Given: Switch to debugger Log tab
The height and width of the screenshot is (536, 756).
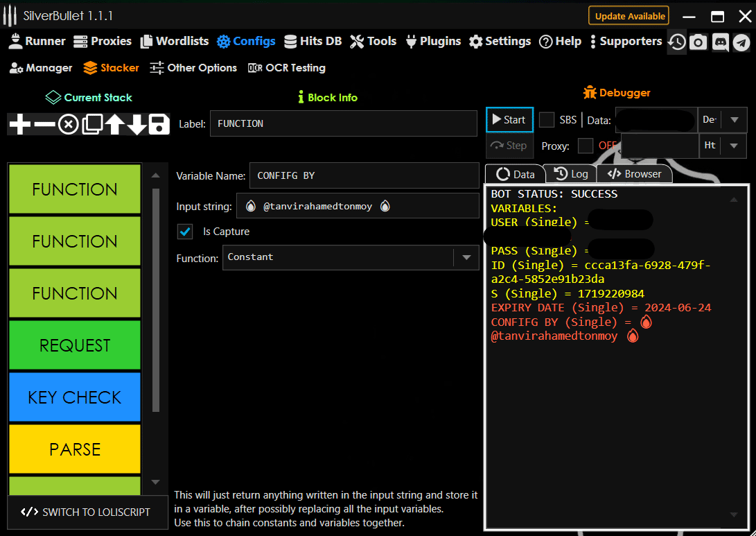Looking at the screenshot, I should tap(571, 174).
